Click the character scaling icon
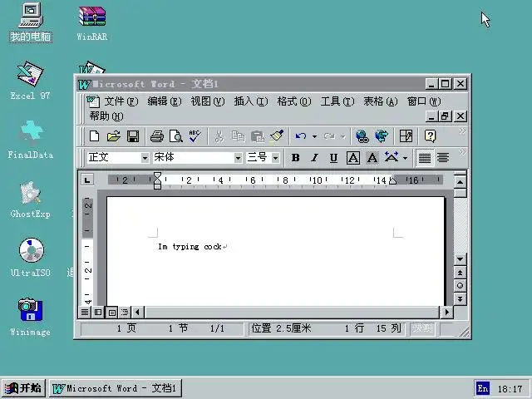Screen dimensions: 532x399 (392, 157)
